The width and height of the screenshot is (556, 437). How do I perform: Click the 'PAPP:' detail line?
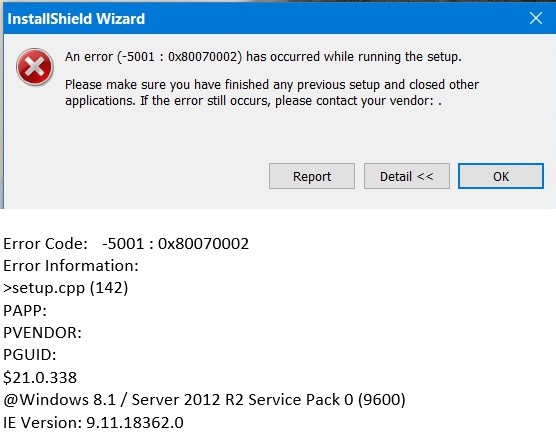(x=25, y=310)
